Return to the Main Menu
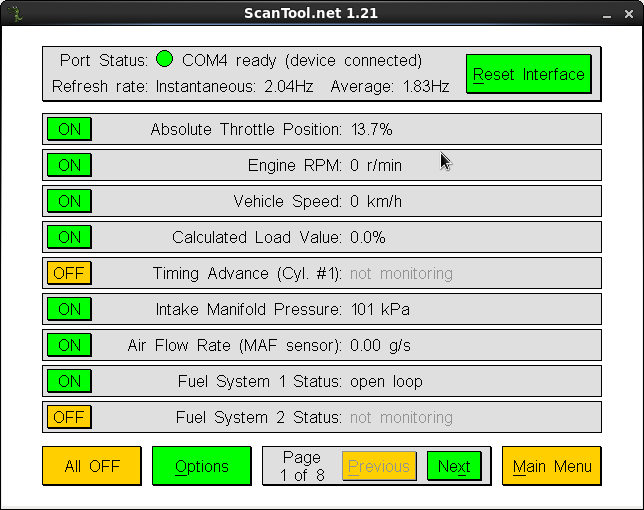 point(552,466)
